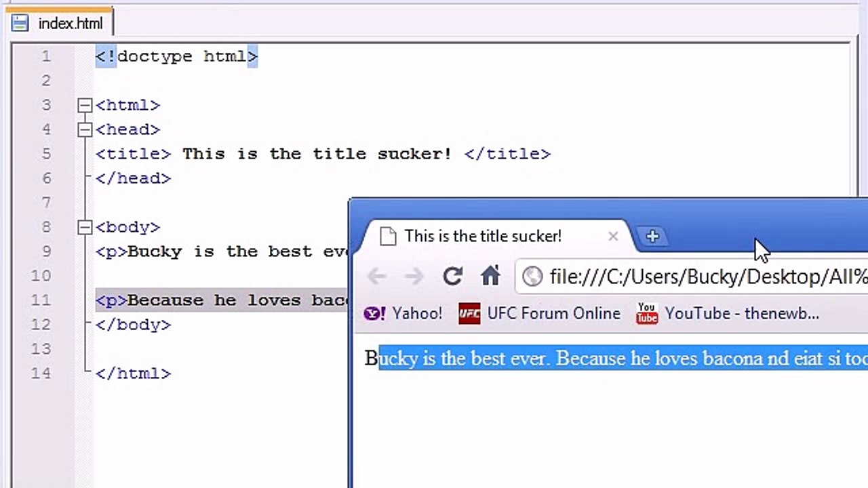The image size is (868, 488).
Task: Click the closing head tag line
Action: coord(133,178)
